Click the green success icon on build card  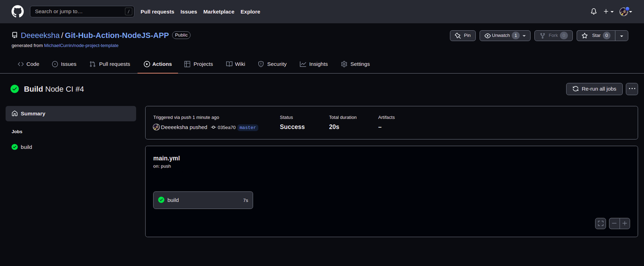pos(162,200)
